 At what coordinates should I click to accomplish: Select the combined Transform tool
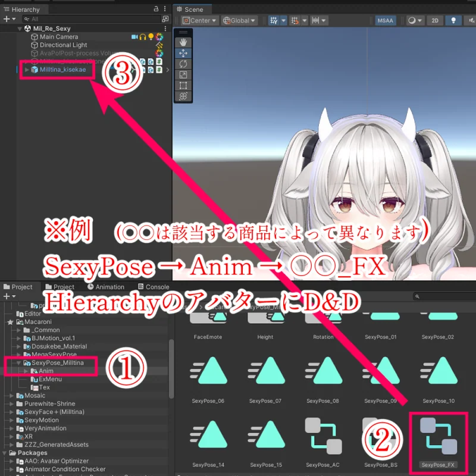pos(183,96)
